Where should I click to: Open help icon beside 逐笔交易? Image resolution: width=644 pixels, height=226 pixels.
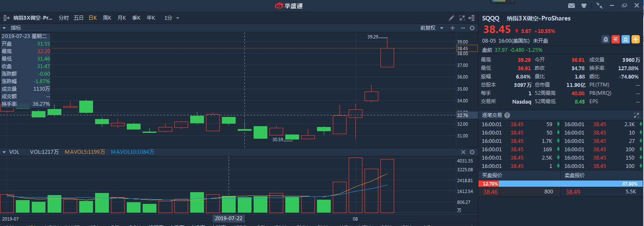pos(507,115)
